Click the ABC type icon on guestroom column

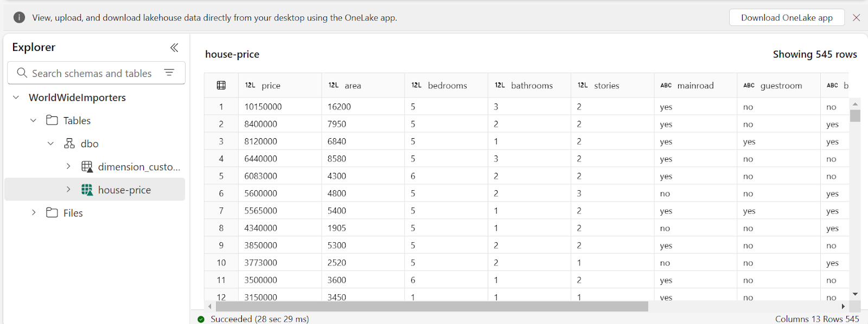click(x=749, y=85)
